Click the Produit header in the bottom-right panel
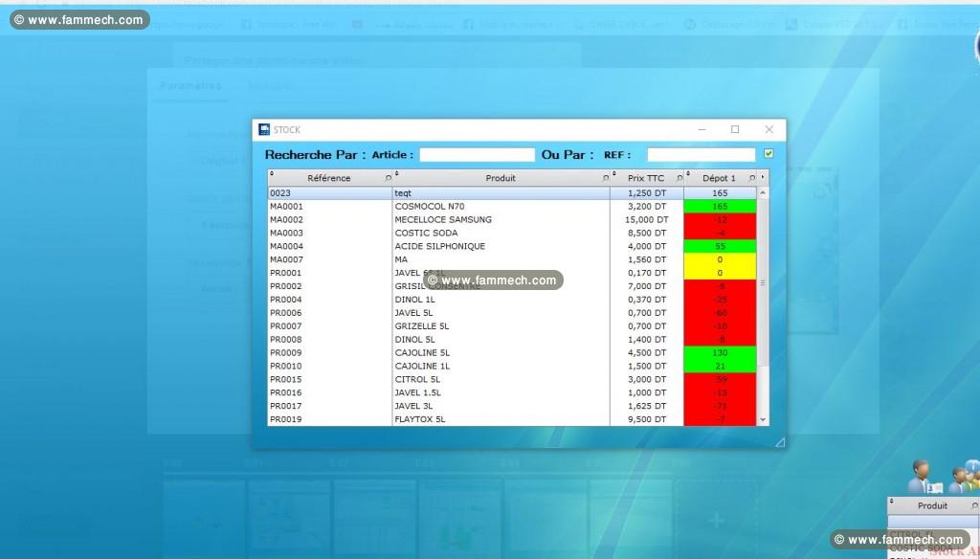980x559 pixels. [x=932, y=505]
